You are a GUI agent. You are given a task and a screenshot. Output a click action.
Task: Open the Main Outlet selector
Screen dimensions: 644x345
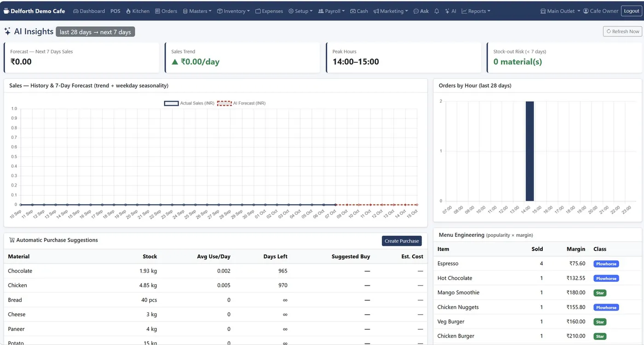pos(560,11)
